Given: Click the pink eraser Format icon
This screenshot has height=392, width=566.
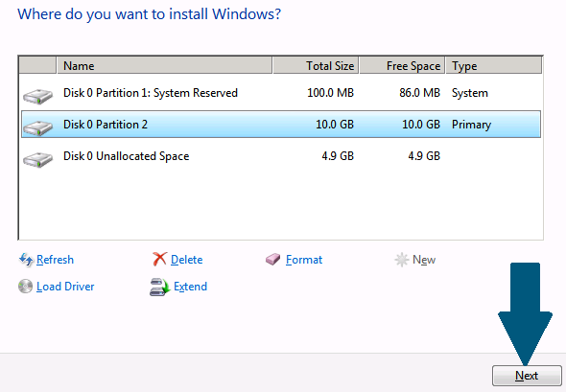Looking at the screenshot, I should [272, 259].
